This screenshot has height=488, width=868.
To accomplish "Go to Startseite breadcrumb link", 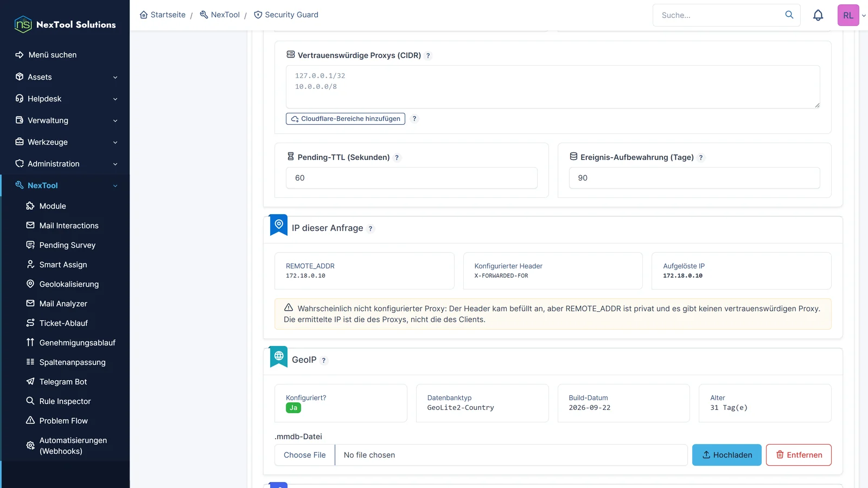I will coord(163,15).
